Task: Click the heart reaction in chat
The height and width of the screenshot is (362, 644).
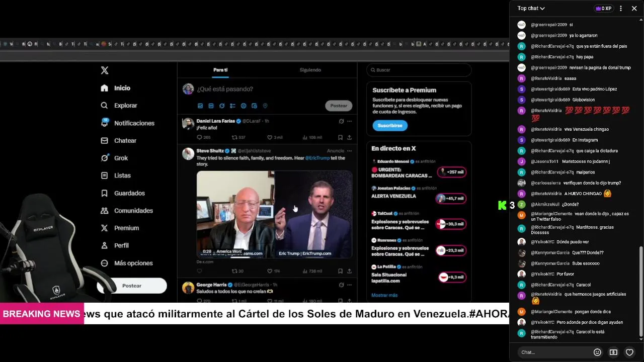Action: coord(629,352)
